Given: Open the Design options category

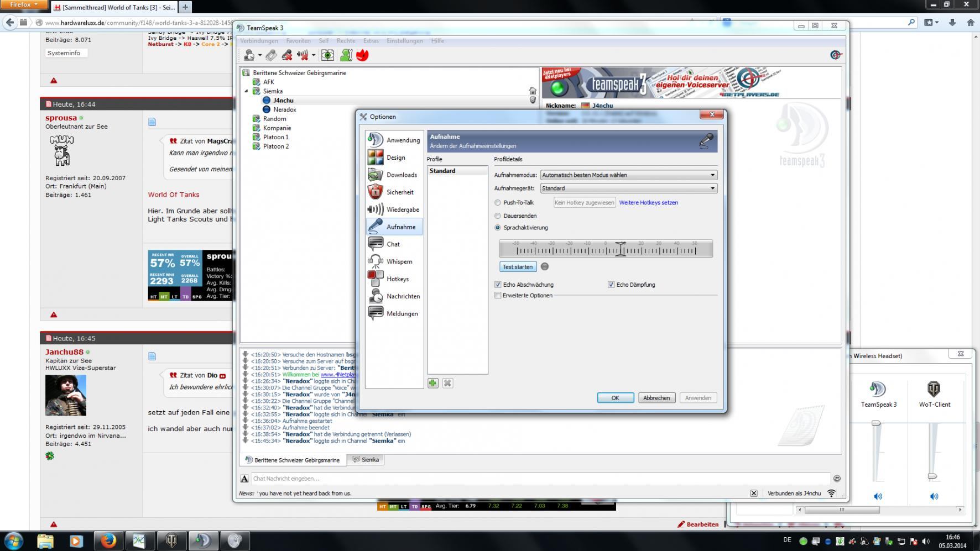Looking at the screenshot, I should click(394, 158).
